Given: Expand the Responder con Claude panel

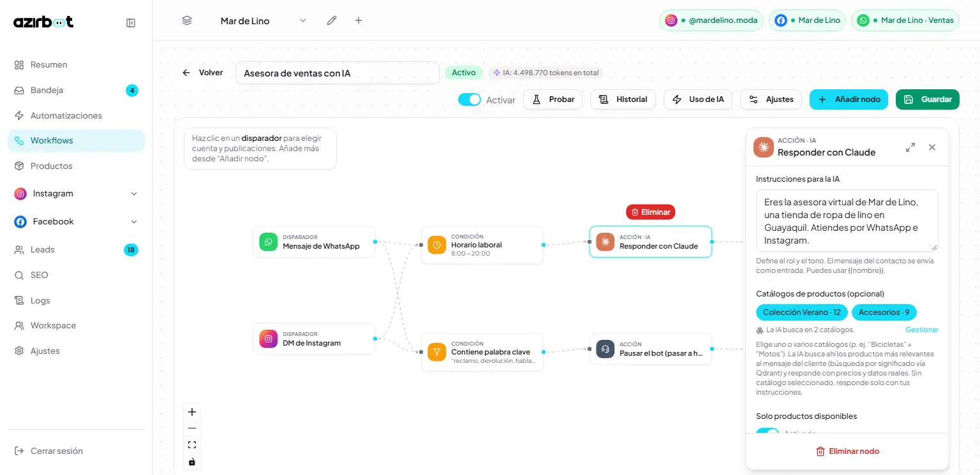Looking at the screenshot, I should pyautogui.click(x=910, y=147).
